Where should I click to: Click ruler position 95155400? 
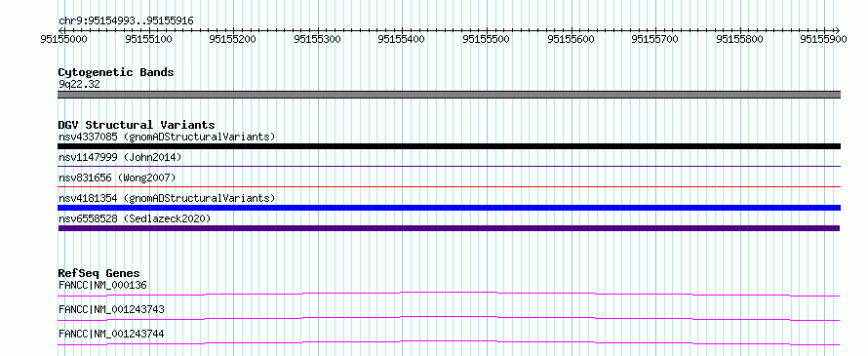(402, 39)
